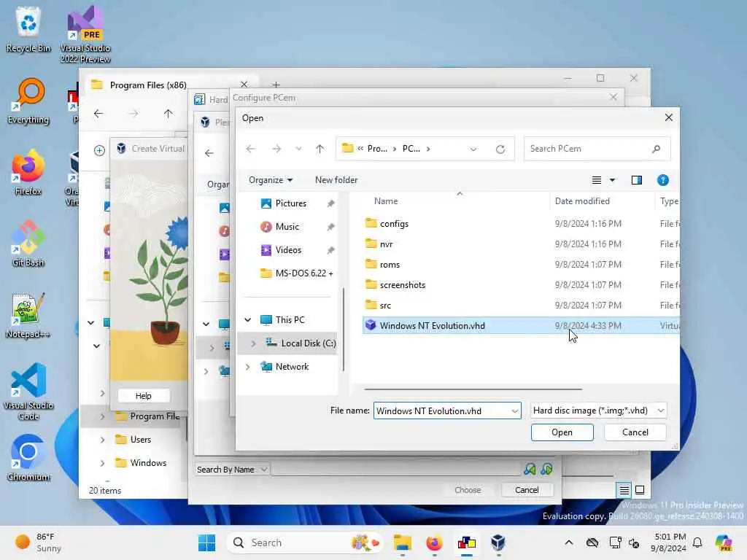The height and width of the screenshot is (560, 747).
Task: Launch Firefox from the desktop
Action: click(28, 172)
